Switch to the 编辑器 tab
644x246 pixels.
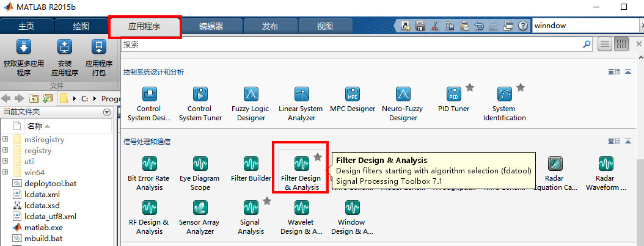(211, 27)
